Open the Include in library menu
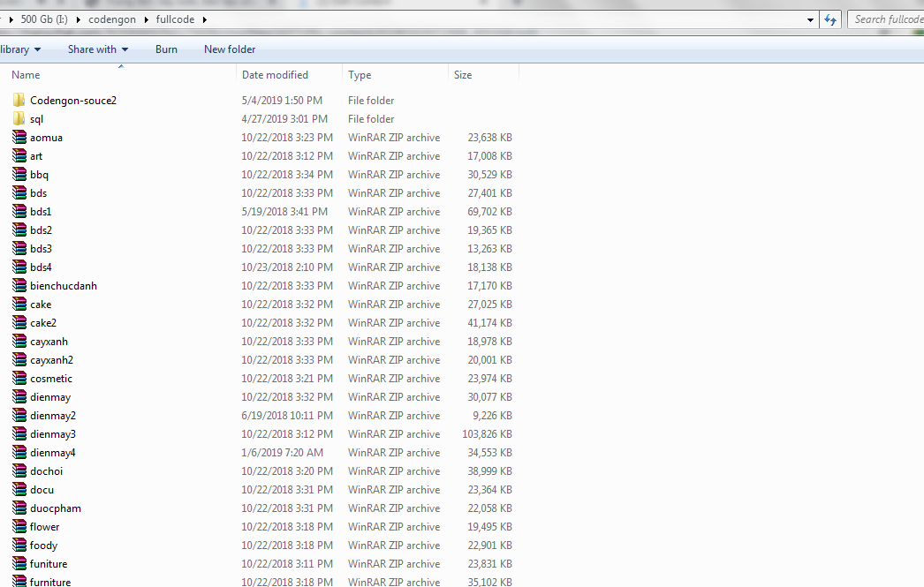This screenshot has height=587, width=924. coord(18,49)
